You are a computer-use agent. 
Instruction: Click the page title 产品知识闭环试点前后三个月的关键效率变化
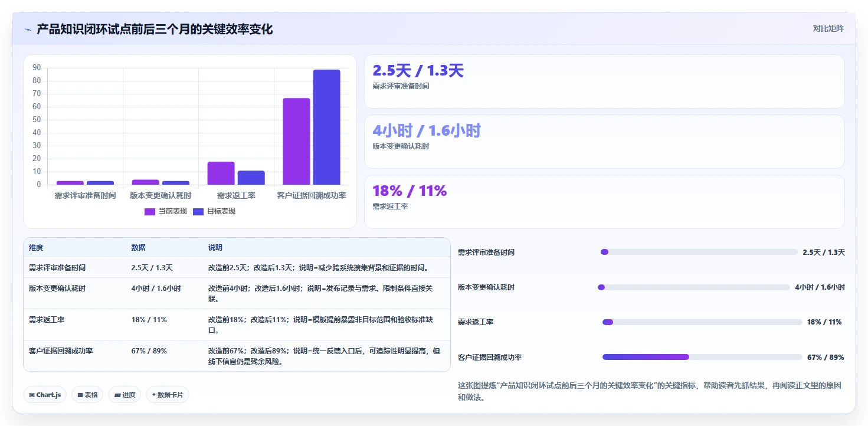coord(155,30)
